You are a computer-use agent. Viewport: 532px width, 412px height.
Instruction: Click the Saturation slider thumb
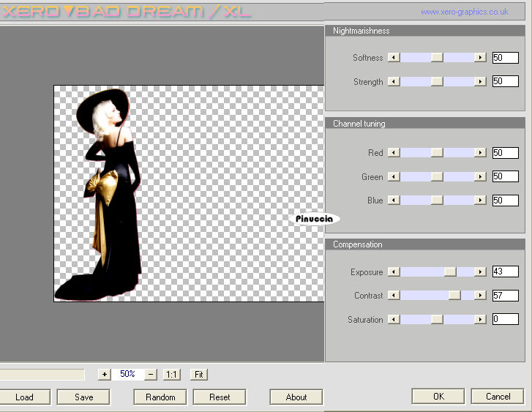pos(437,319)
